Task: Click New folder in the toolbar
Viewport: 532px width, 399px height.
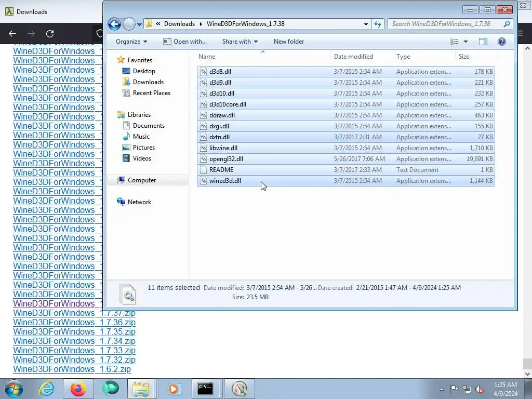Action: 289,42
